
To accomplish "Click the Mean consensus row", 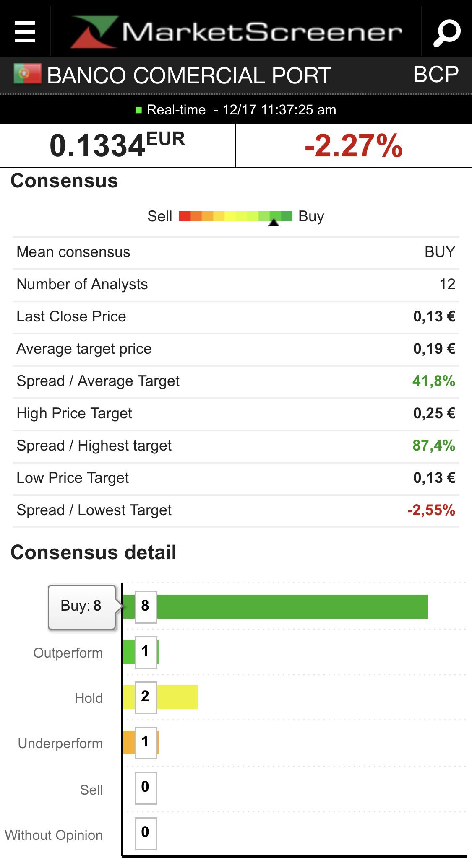I will pos(236,252).
